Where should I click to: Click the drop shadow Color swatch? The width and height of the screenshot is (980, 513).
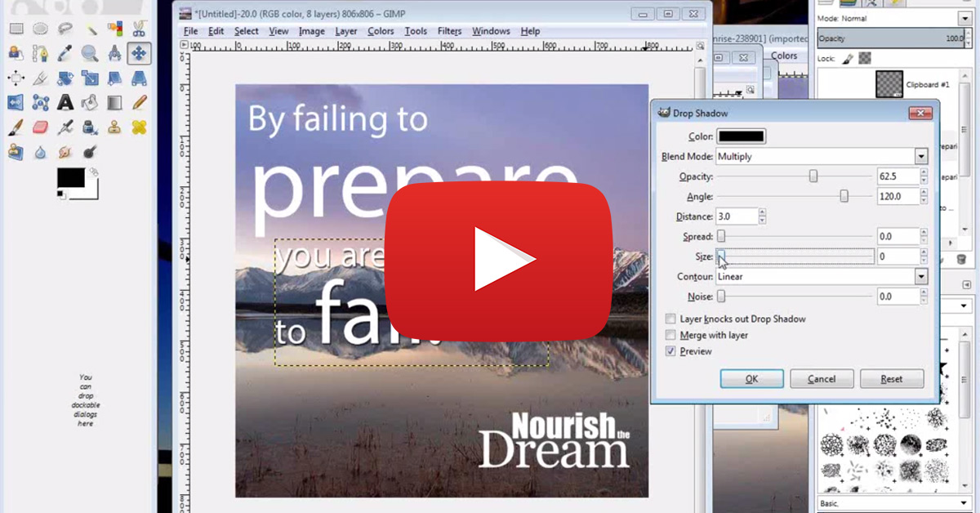(x=742, y=136)
